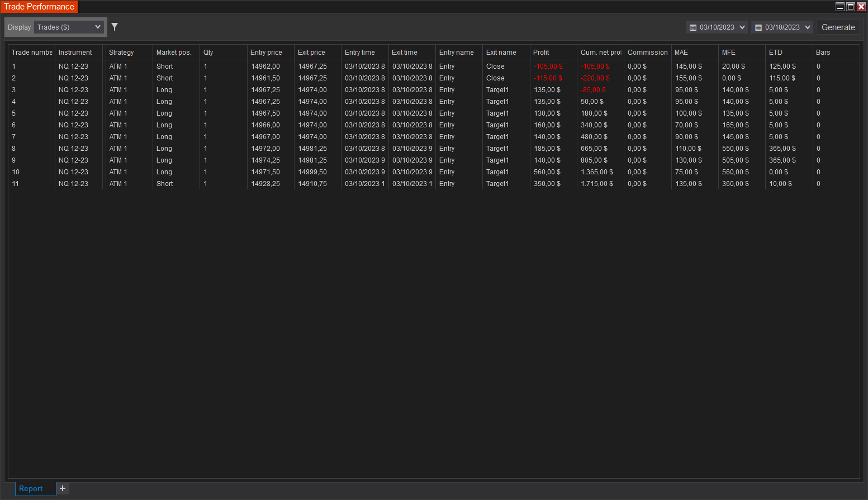Click the Exit time column header
This screenshot has width=868, height=500.
[x=404, y=53]
